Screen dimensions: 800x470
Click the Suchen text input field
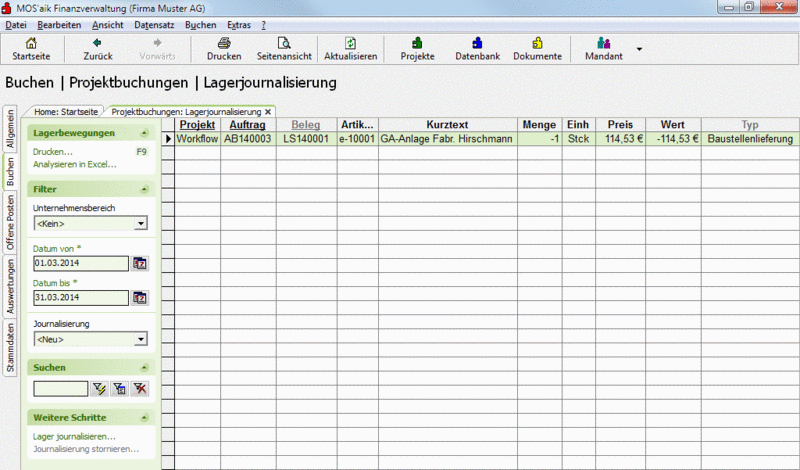(x=61, y=389)
